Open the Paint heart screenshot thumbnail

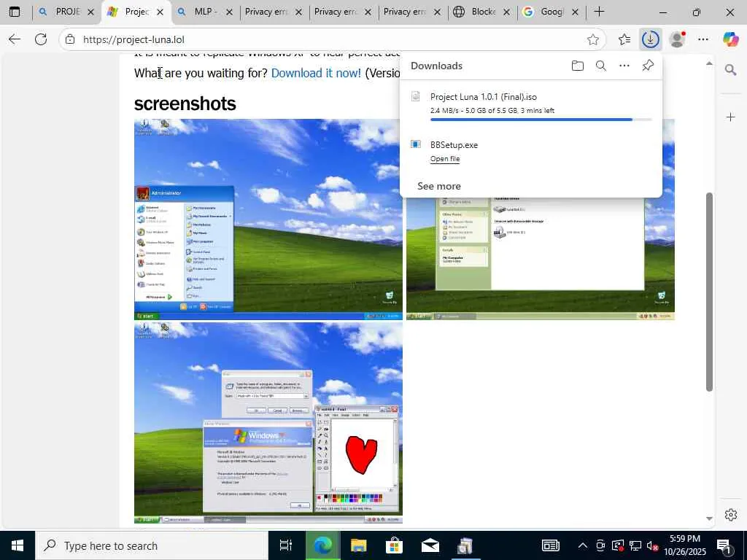pos(268,424)
